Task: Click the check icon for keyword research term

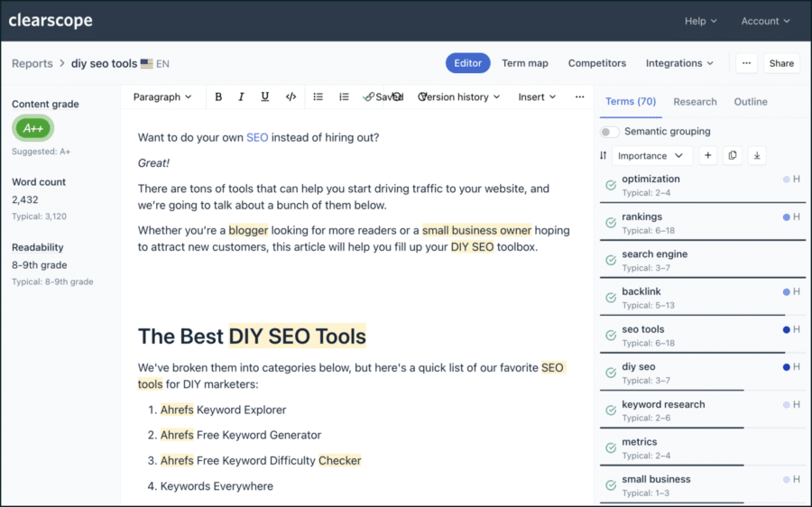Action: (x=611, y=410)
